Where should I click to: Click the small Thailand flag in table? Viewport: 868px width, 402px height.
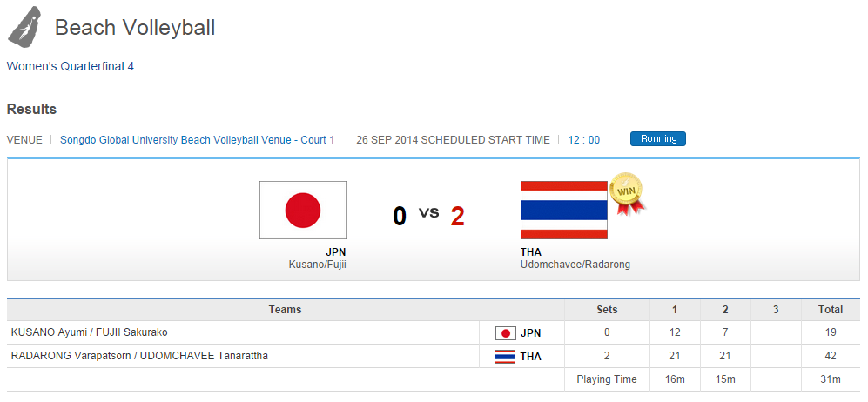coord(505,357)
